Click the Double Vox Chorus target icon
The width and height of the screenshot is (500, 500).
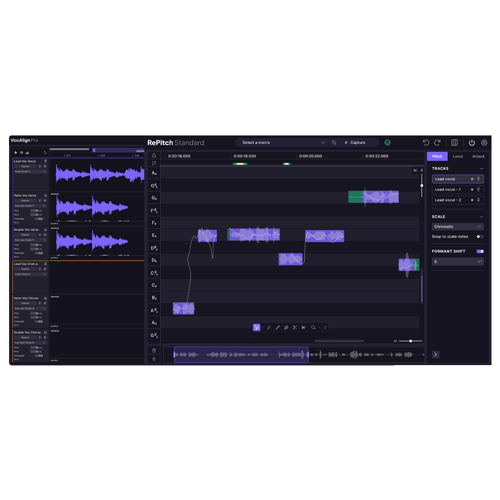pyautogui.click(x=45, y=333)
